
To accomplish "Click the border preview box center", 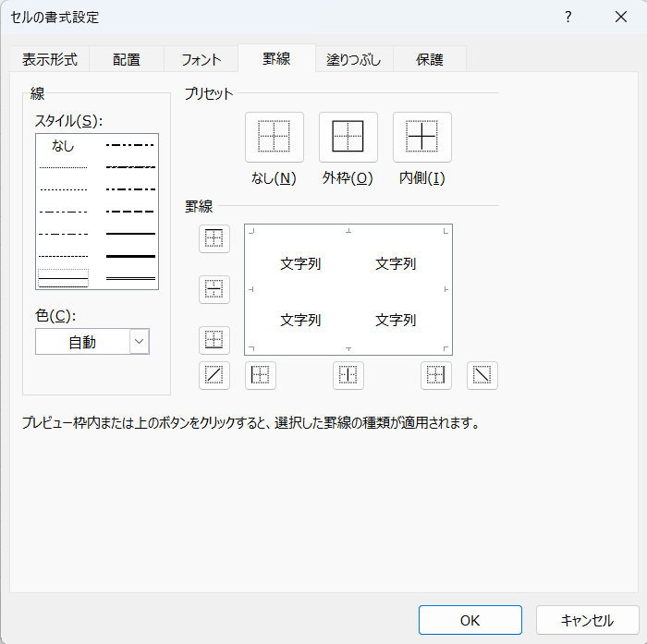I will click(348, 289).
